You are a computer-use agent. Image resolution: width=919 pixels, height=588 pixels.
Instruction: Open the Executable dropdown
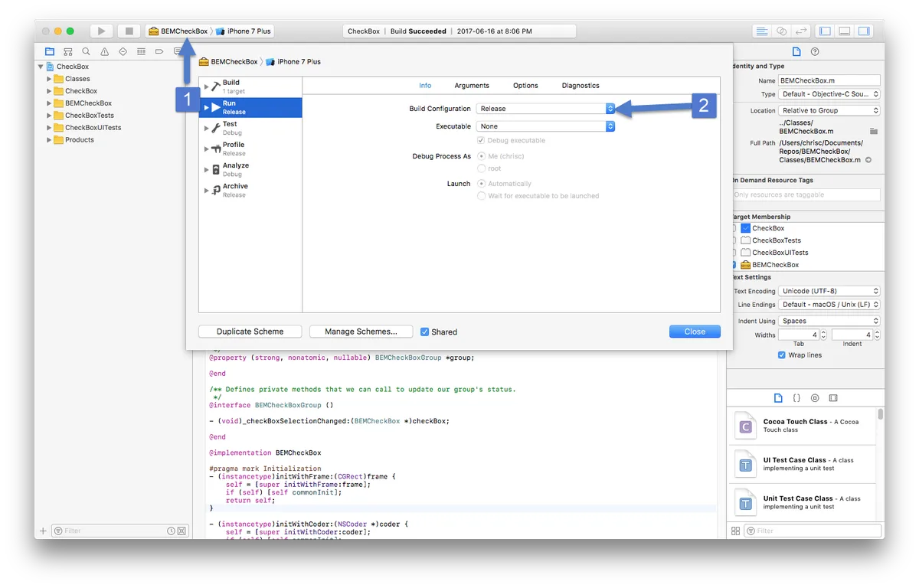coord(545,126)
